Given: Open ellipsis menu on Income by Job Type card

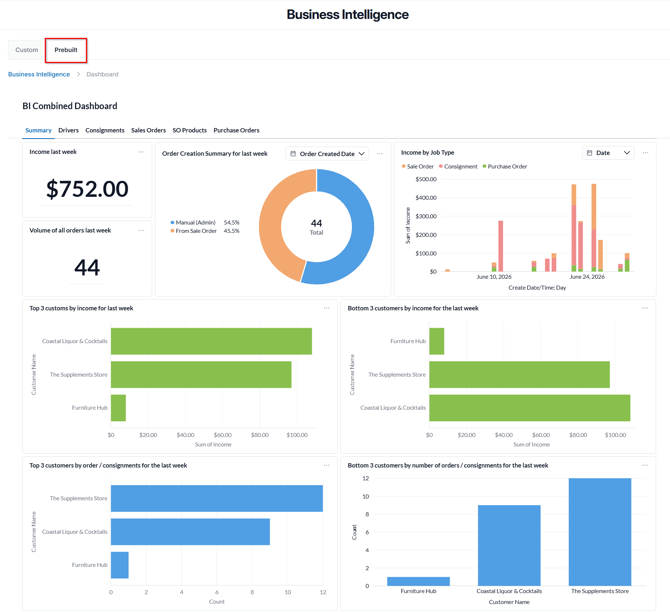Looking at the screenshot, I should [645, 153].
